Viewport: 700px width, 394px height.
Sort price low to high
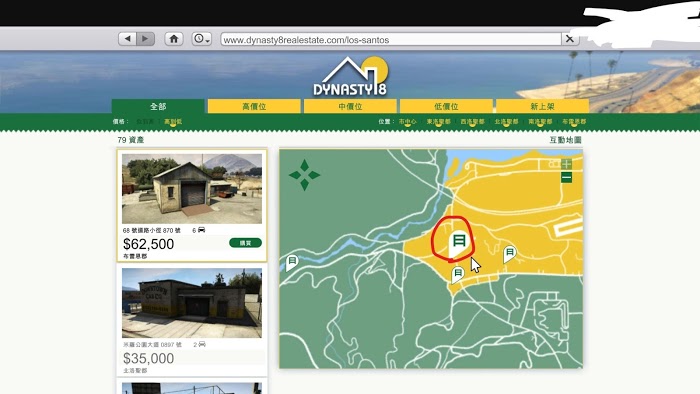point(145,121)
